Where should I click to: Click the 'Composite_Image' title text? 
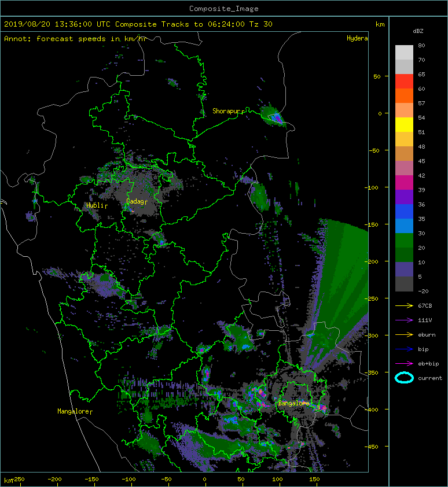[x=224, y=9]
